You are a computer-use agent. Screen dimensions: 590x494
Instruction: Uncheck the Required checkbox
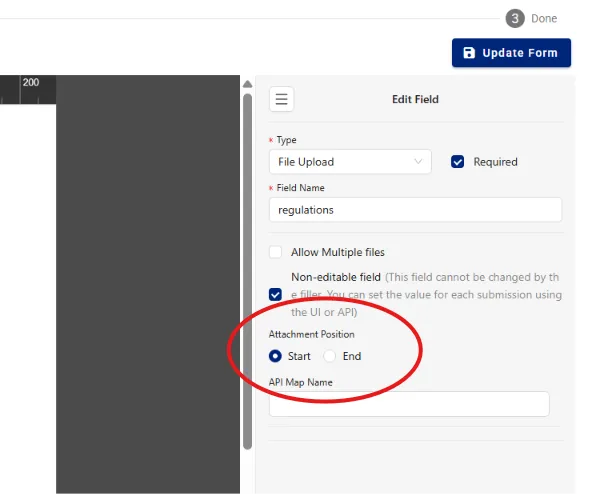coord(457,162)
